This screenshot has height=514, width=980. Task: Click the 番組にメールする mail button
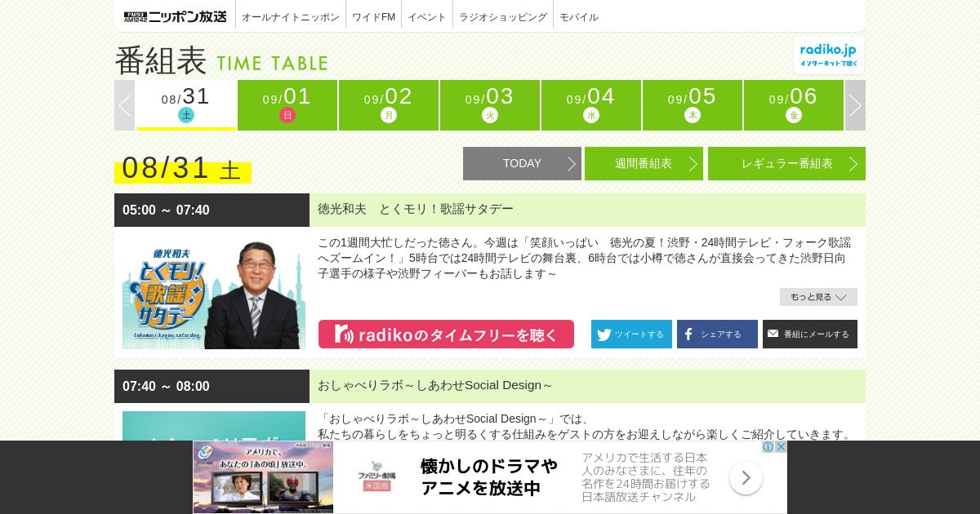click(810, 335)
